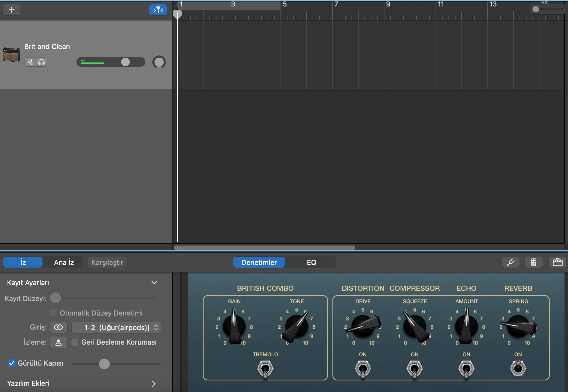Flip the Reverb ON toggle switch
The image size is (568, 392).
tap(518, 368)
